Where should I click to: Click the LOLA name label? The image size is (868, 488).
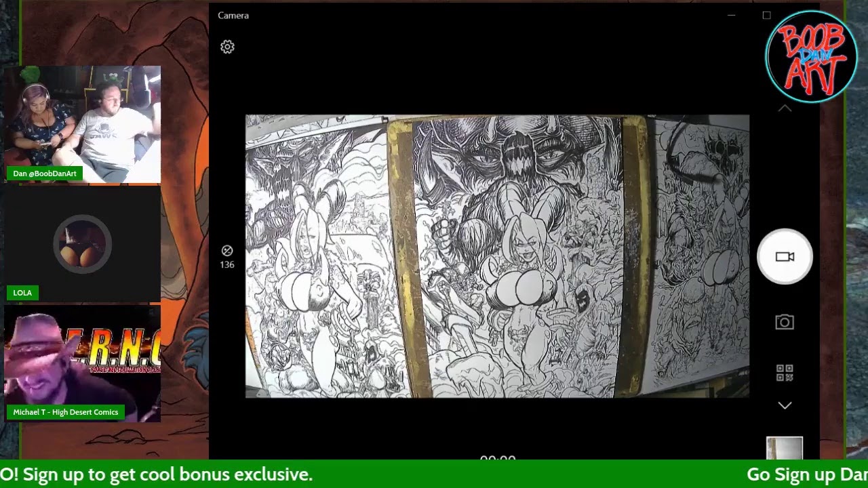[x=22, y=293]
